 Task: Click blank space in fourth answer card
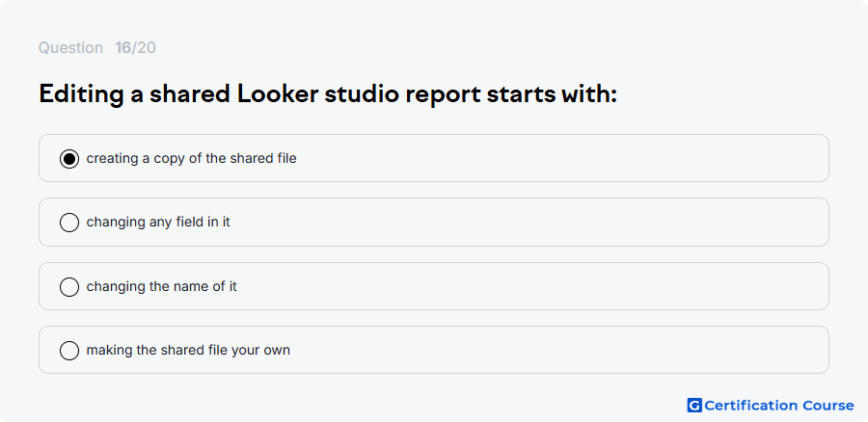tap(554, 350)
